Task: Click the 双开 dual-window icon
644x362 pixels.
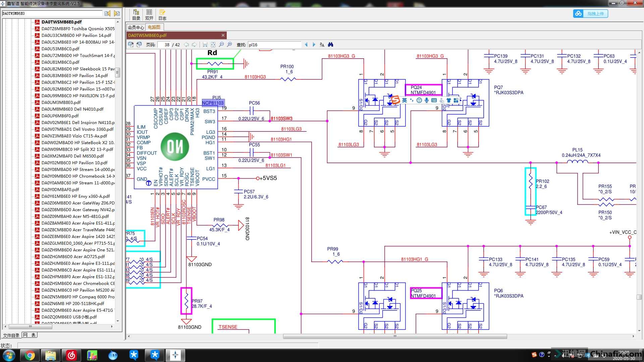Action: 149,15
